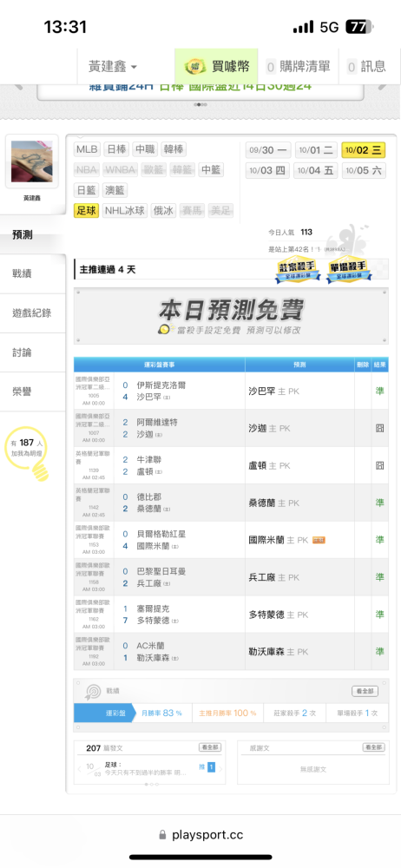Viewport: 401px width, 868px height.
Task: Click AC米蘭 team name
Action: (x=149, y=646)
